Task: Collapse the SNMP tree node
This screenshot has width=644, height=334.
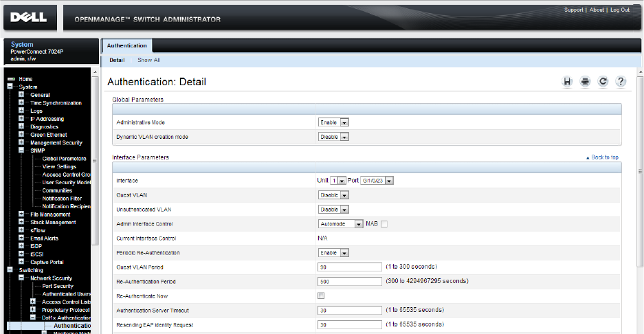Action: point(21,151)
